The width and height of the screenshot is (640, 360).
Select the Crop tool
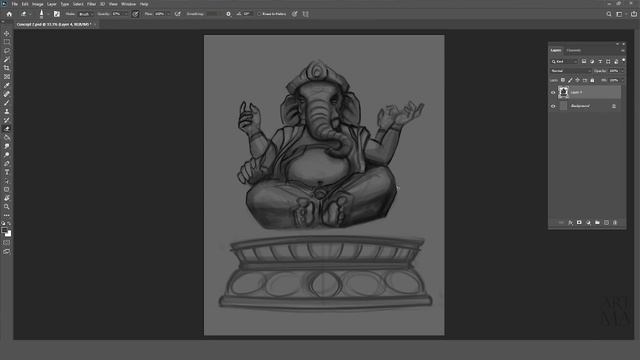[x=7, y=68]
